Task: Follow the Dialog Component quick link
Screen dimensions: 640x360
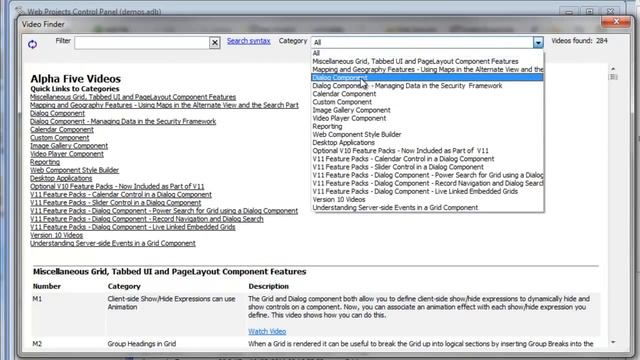Action: pyautogui.click(x=58, y=113)
